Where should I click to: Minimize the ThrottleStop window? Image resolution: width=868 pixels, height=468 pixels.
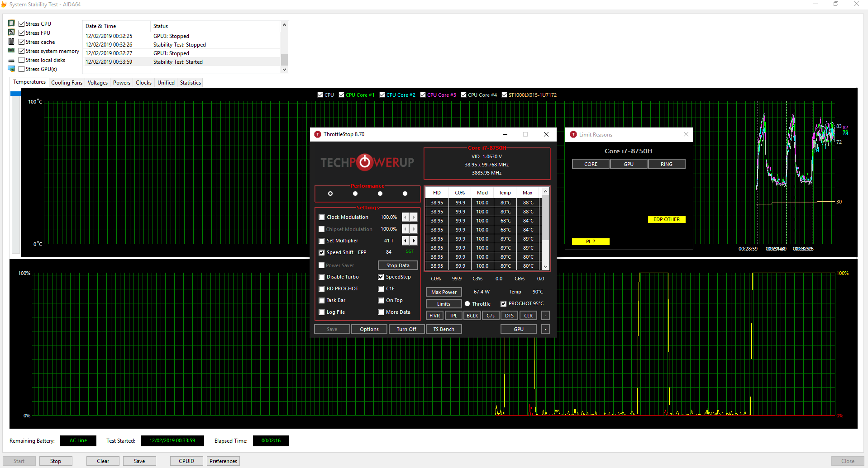505,134
